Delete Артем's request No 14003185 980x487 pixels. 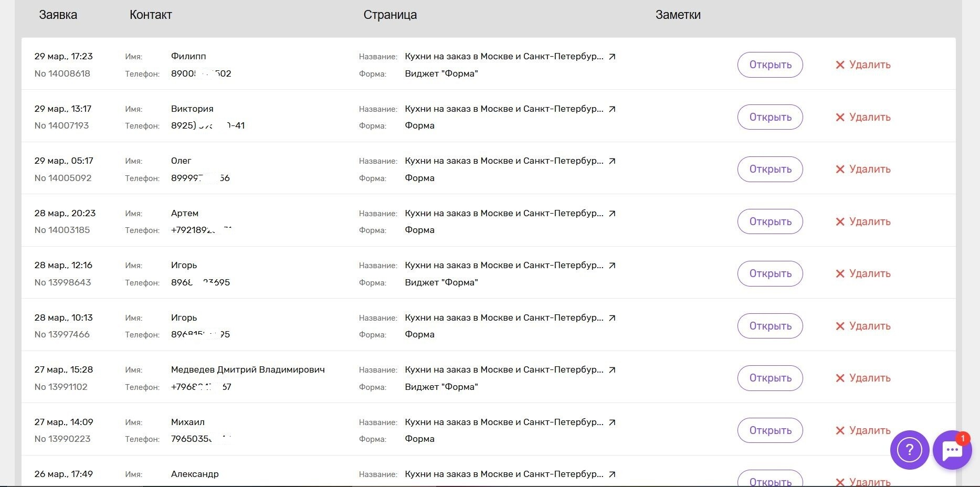[x=863, y=221]
